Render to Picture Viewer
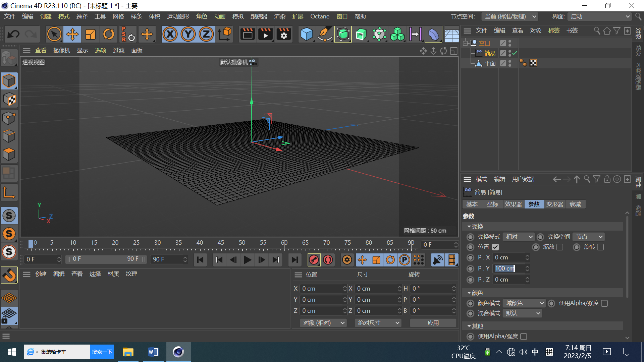Viewport: 644px width, 362px height. click(x=266, y=34)
